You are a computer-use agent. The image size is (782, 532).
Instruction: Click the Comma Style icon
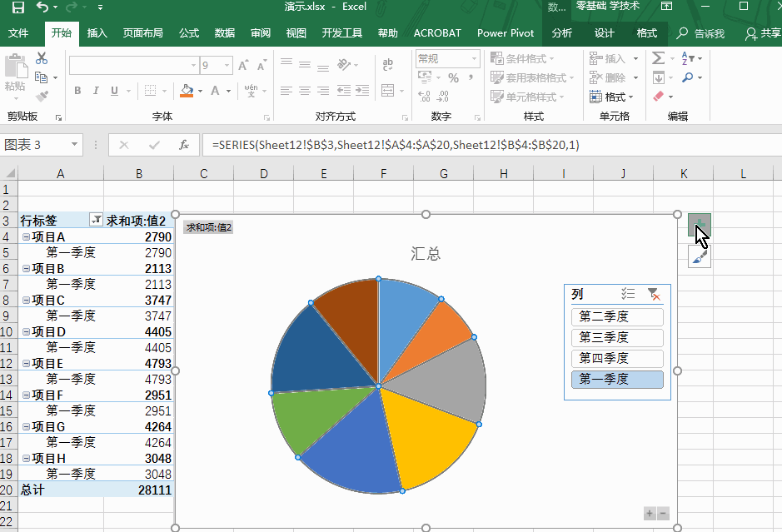click(471, 77)
